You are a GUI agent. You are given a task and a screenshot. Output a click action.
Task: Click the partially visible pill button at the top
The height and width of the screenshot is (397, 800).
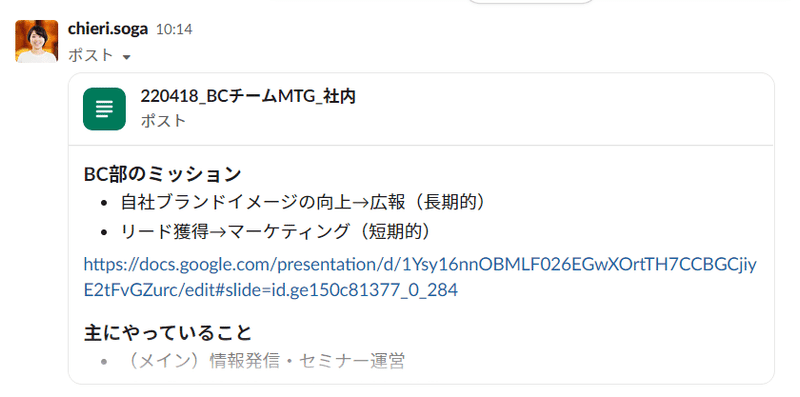531,2
